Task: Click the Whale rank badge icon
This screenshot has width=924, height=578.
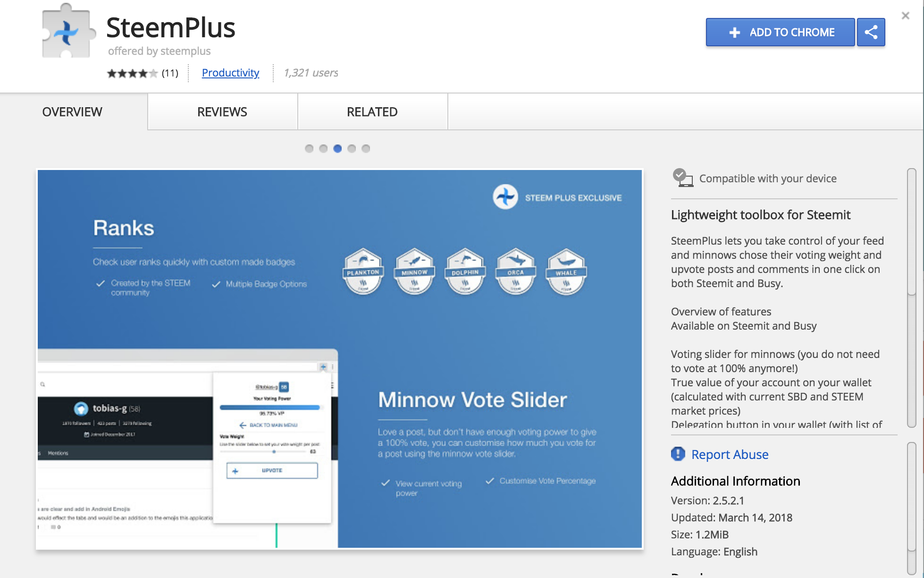Action: click(x=567, y=269)
